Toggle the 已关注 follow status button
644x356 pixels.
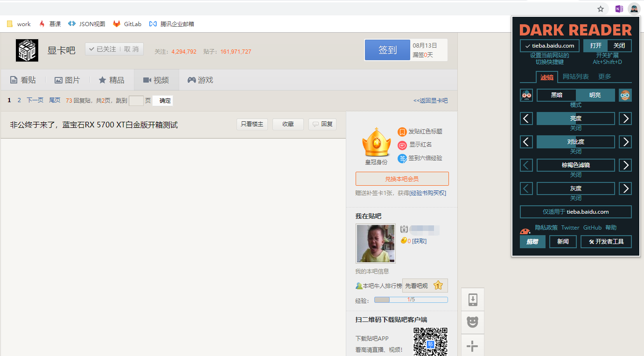point(102,49)
